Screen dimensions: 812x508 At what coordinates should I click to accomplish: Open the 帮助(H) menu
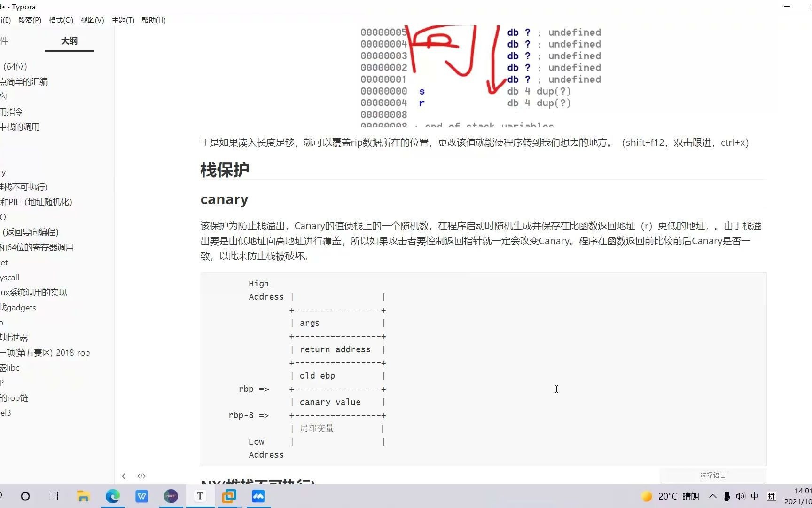pyautogui.click(x=154, y=20)
